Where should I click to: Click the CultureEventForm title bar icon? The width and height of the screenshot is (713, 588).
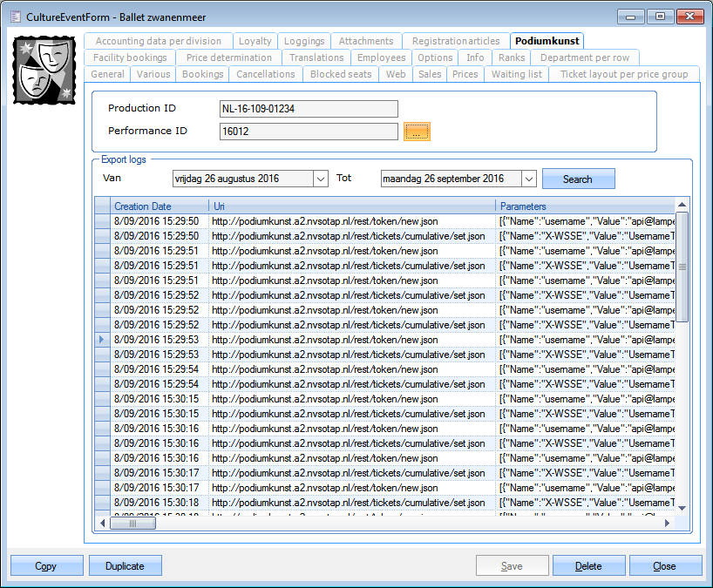click(13, 17)
